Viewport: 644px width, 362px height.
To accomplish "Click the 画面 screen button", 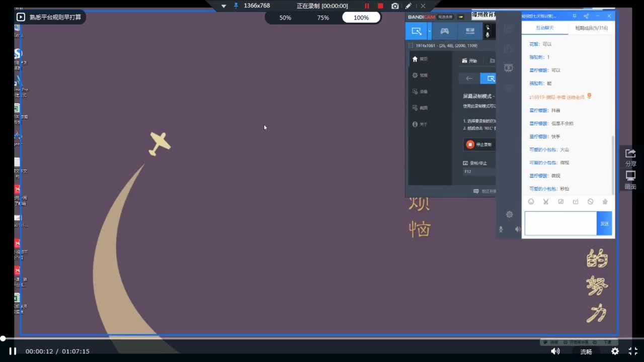I will (630, 180).
